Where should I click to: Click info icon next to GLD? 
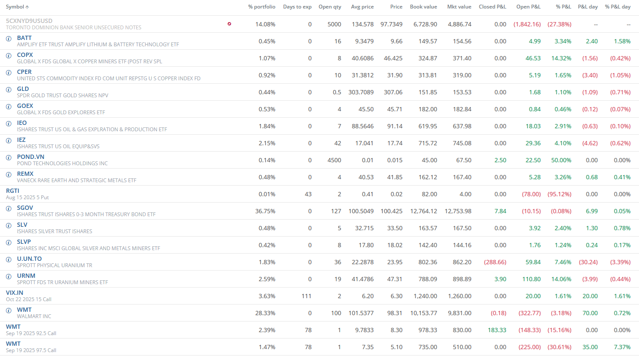(8, 90)
